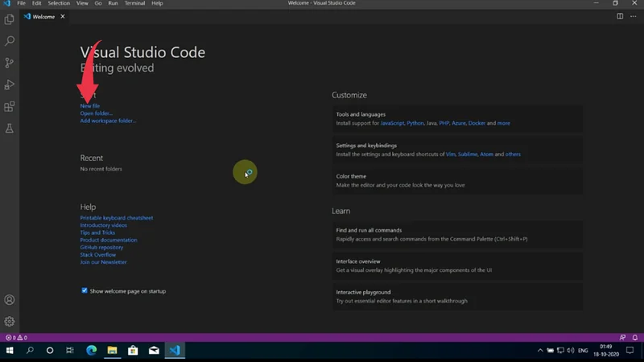
Task: Open the More Actions ellipsis menu
Action: tap(633, 16)
